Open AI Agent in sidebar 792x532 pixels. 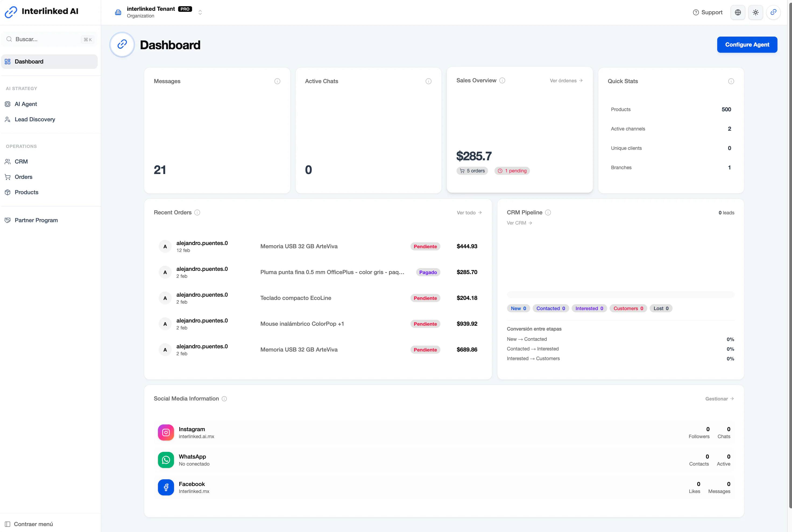coord(49,104)
